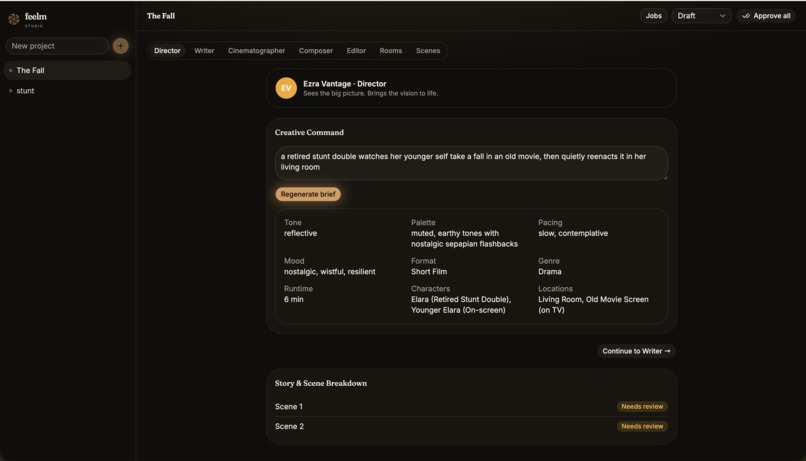Screen dimensions: 806x461
Task: Click the Runtime value 6 min
Action: point(294,300)
